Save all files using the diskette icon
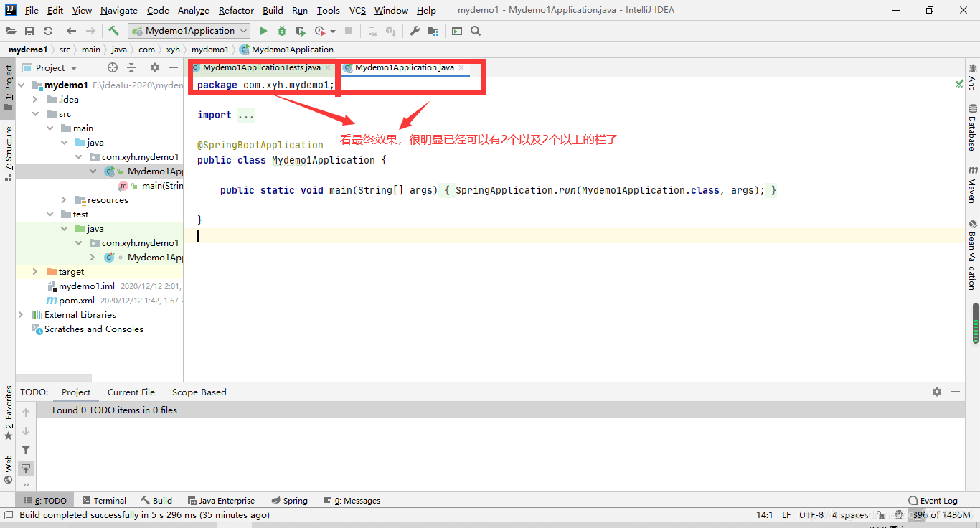 click(29, 31)
